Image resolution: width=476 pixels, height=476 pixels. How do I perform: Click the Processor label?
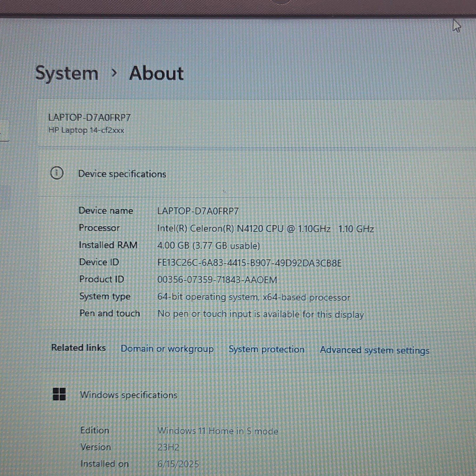(x=99, y=228)
